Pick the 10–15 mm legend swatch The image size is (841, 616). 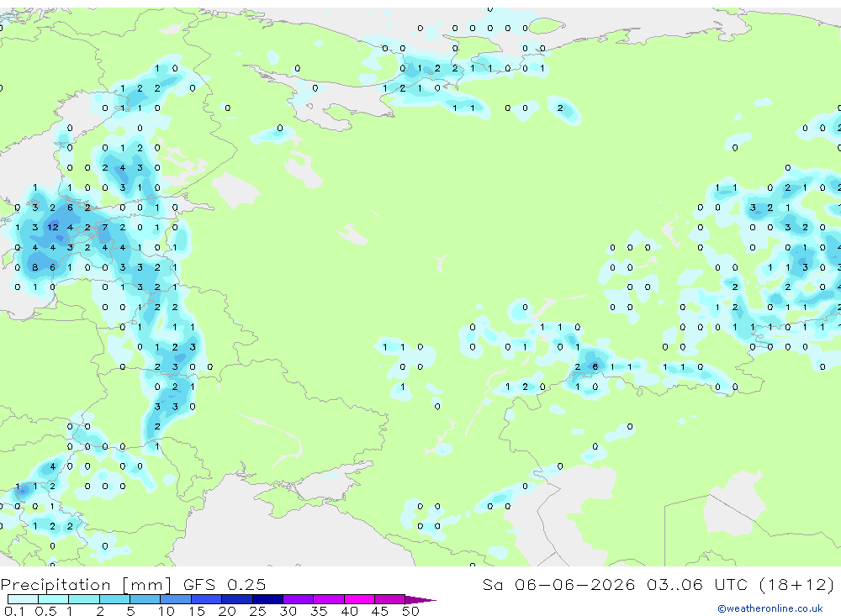tap(176, 599)
